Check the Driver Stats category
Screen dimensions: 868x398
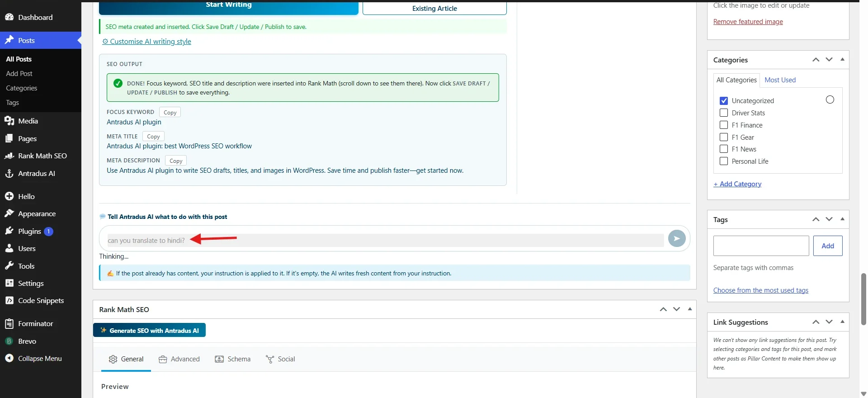[724, 113]
